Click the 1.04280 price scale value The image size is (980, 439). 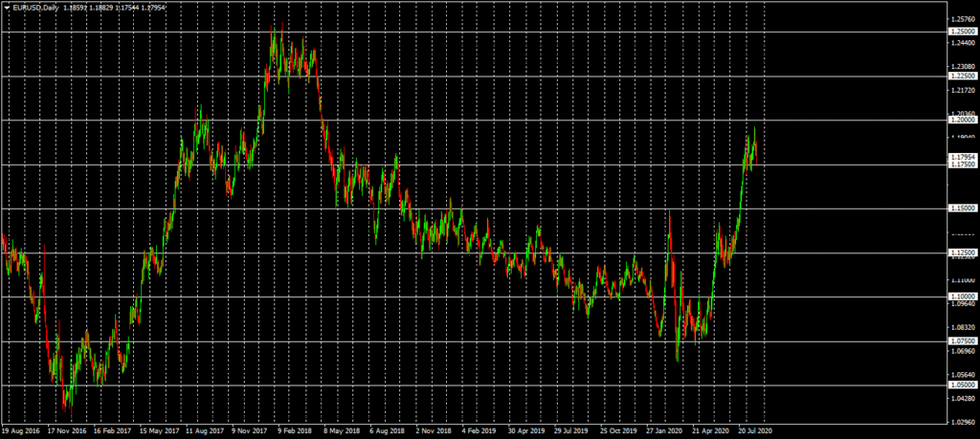pyautogui.click(x=963, y=399)
